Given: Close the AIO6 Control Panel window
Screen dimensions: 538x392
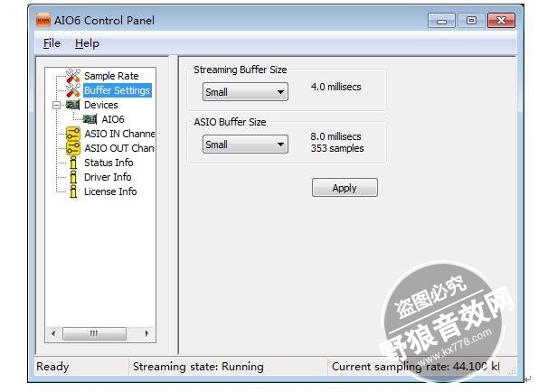Looking at the screenshot, I should click(x=501, y=21).
